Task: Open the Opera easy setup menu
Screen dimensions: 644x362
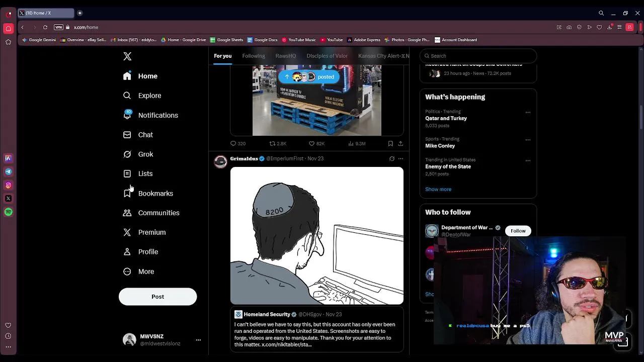Action: click(x=619, y=27)
